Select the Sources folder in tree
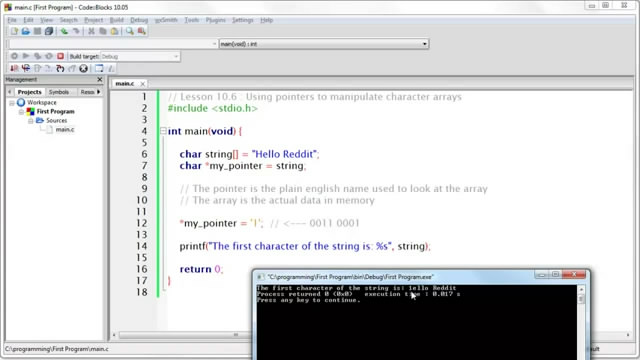The height and width of the screenshot is (360, 640). pos(56,121)
